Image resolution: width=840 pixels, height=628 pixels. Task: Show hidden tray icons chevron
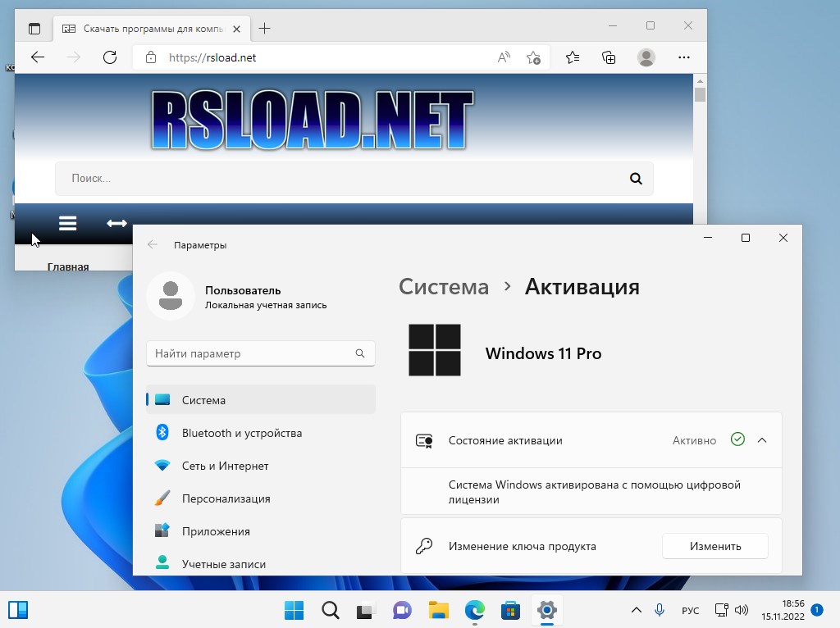coord(637,610)
